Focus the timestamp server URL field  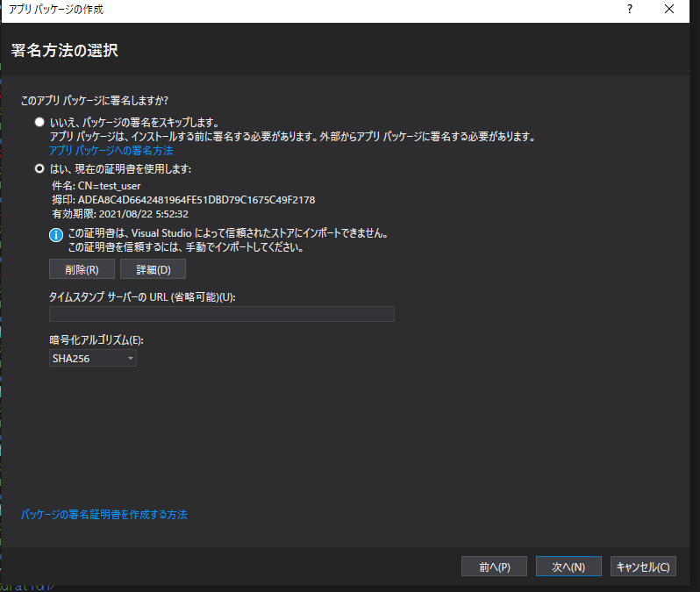(222, 314)
